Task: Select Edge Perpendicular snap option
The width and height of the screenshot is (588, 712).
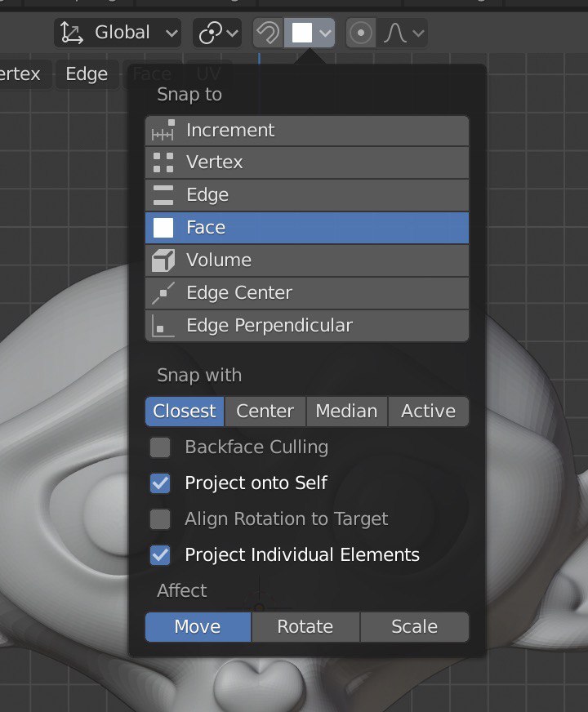Action: point(307,326)
